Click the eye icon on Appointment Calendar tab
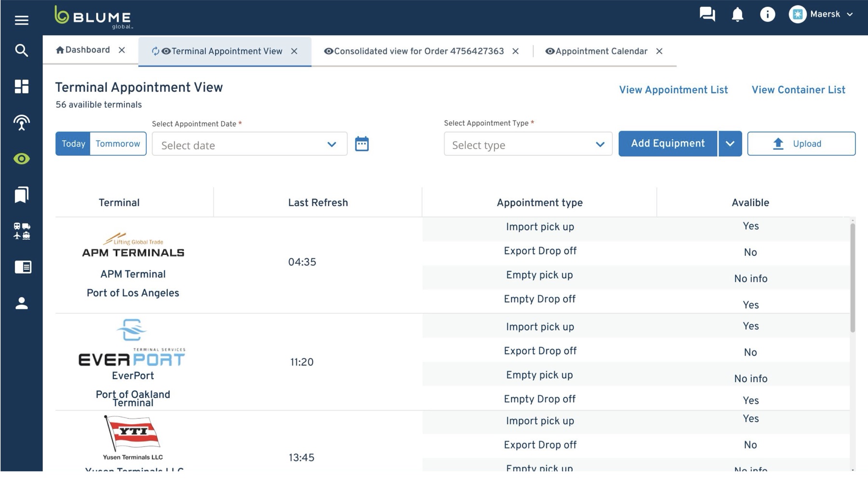 tap(549, 51)
